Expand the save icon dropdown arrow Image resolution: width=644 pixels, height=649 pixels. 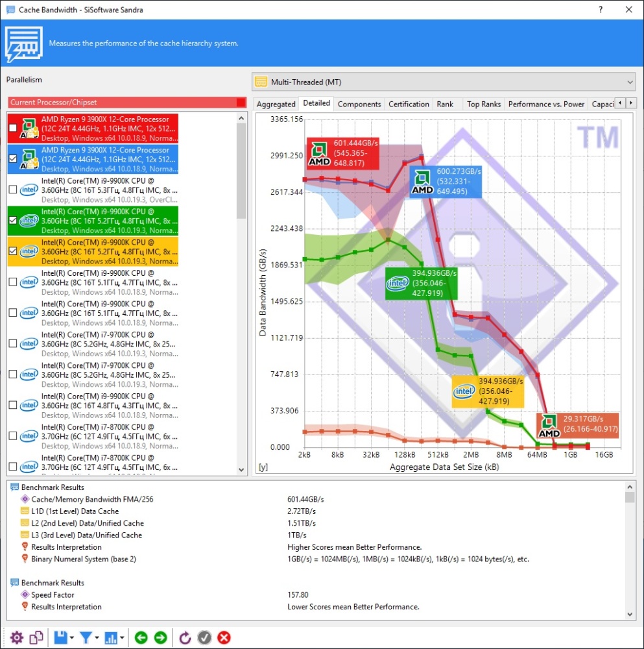click(x=72, y=638)
